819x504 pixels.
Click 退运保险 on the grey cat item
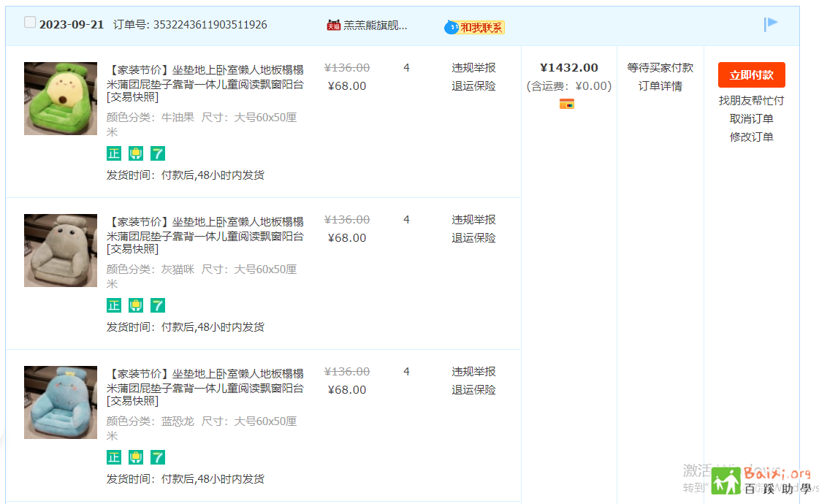click(x=473, y=238)
